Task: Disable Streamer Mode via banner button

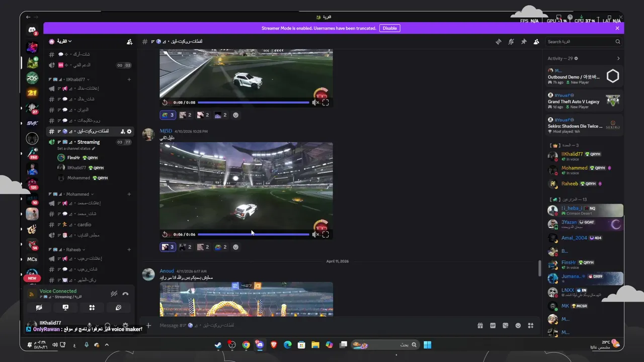Action: pyautogui.click(x=390, y=28)
